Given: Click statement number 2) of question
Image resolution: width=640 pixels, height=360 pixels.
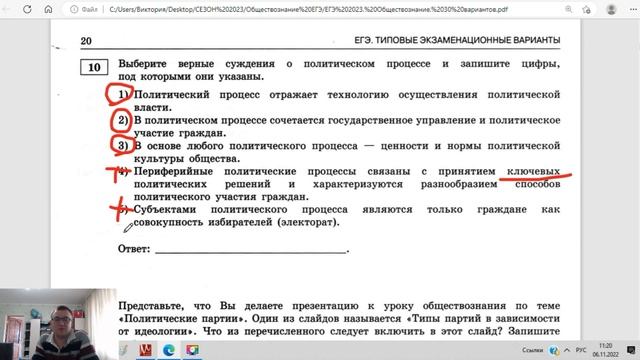Looking at the screenshot, I should tap(123, 120).
